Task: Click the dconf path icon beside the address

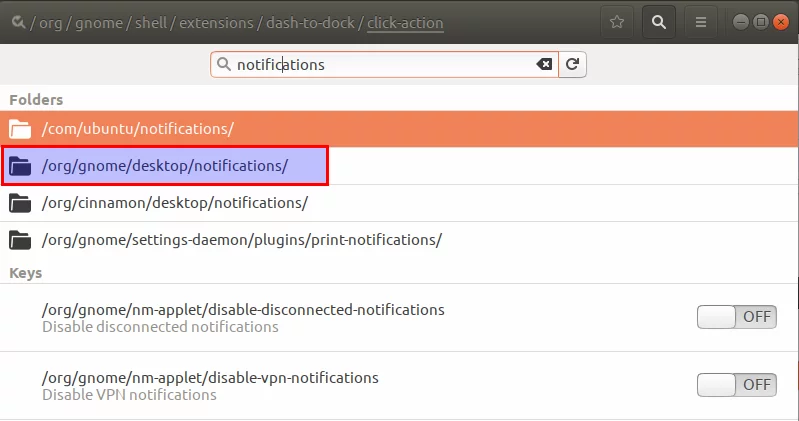Action: [18, 22]
